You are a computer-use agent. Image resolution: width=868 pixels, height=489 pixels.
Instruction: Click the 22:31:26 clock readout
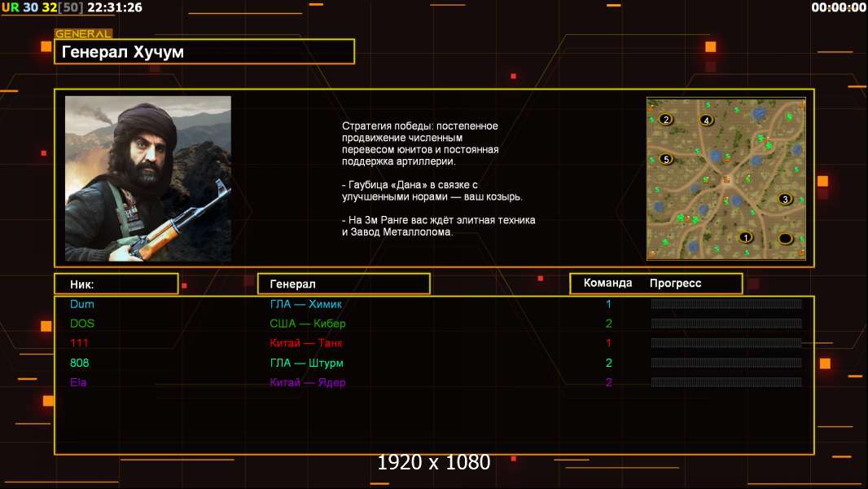click(x=115, y=7)
